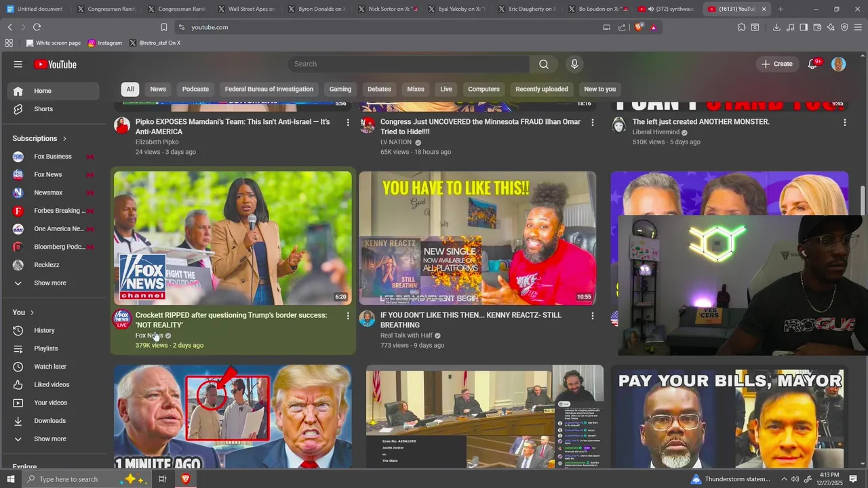Screen dimensions: 868x488
Task: Reload the page
Action: click(37, 27)
